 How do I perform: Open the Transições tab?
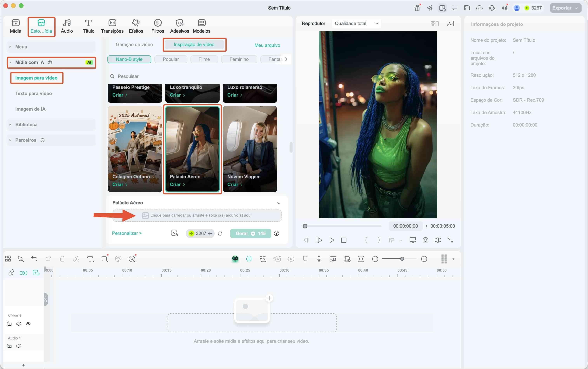coord(112,26)
